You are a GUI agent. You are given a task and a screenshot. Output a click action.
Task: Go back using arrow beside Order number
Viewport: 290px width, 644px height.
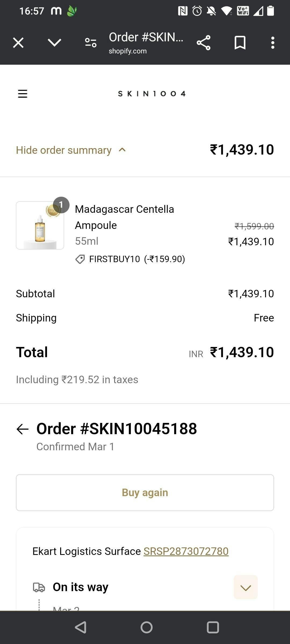(23, 429)
